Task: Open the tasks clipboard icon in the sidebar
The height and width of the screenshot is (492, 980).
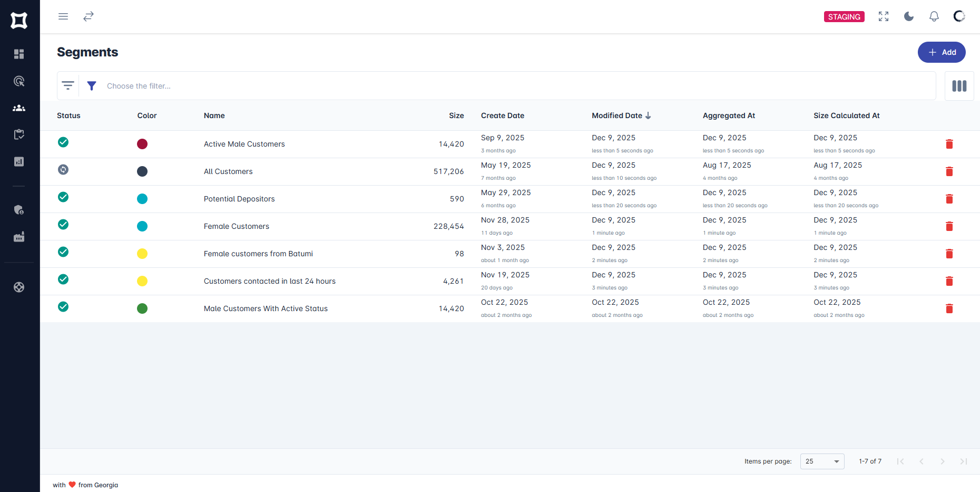Action: pos(19,134)
